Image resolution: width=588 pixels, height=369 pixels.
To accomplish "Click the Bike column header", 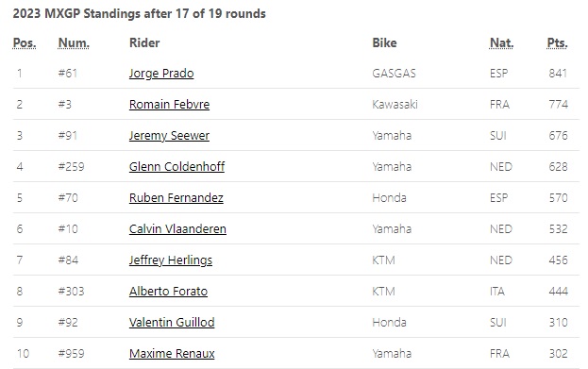I will click(x=384, y=42).
